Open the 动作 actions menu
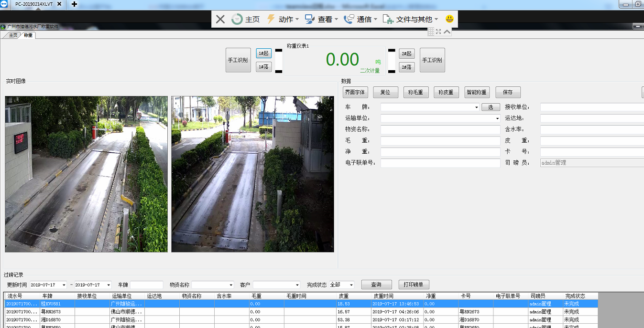Viewport: 644px width, 328px height. pyautogui.click(x=283, y=19)
